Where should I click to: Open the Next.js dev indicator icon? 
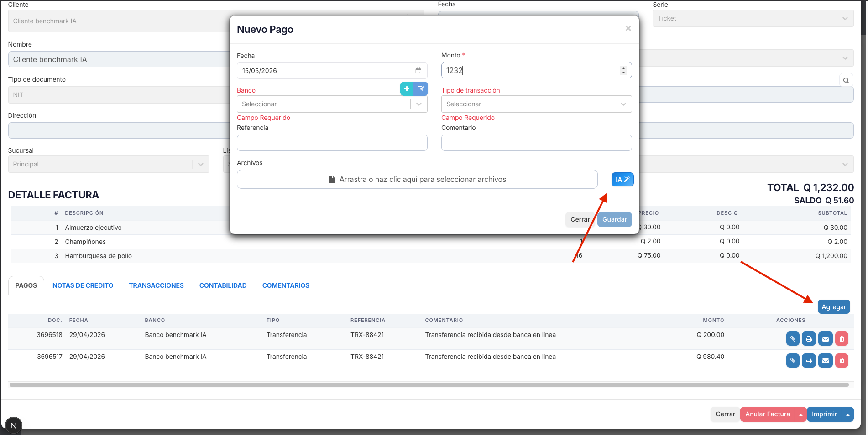point(13,425)
